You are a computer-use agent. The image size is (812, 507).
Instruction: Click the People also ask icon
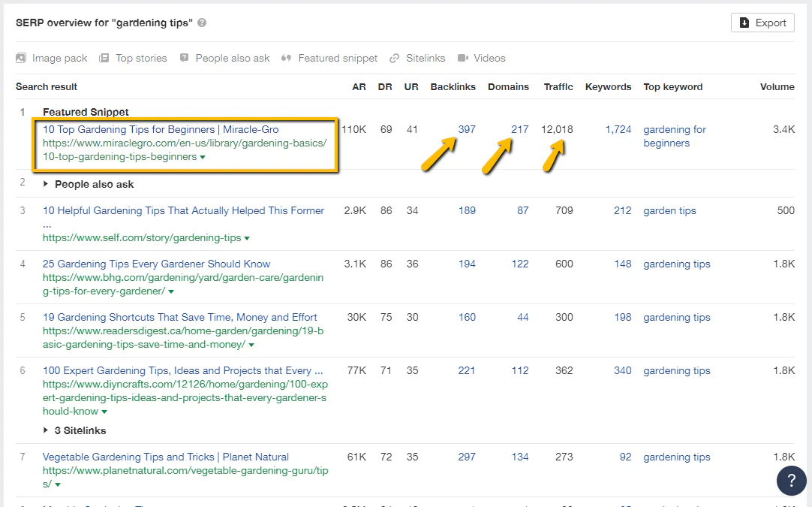[184, 58]
